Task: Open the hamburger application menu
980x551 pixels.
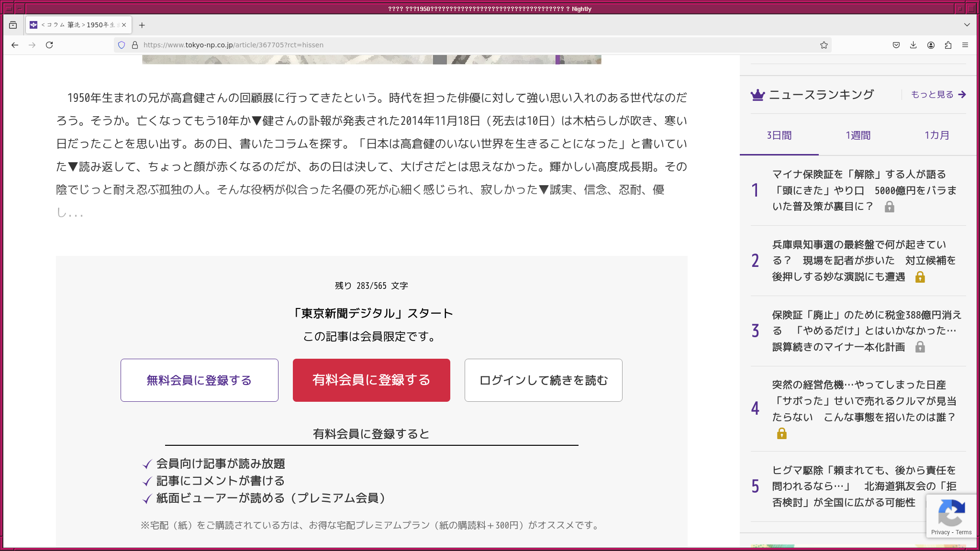Action: tap(965, 45)
